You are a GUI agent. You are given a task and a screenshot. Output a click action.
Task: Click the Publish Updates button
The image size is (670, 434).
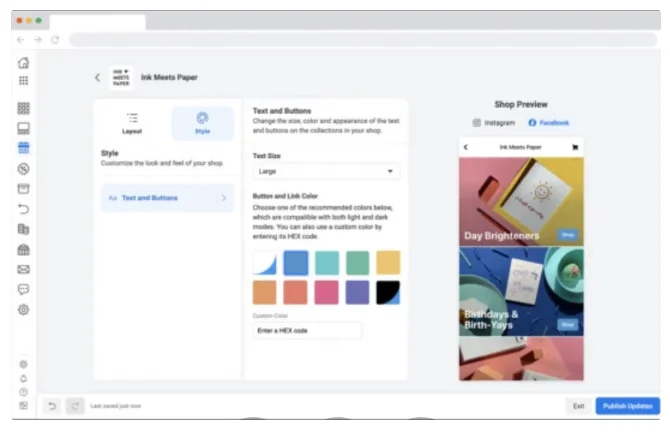(627, 406)
